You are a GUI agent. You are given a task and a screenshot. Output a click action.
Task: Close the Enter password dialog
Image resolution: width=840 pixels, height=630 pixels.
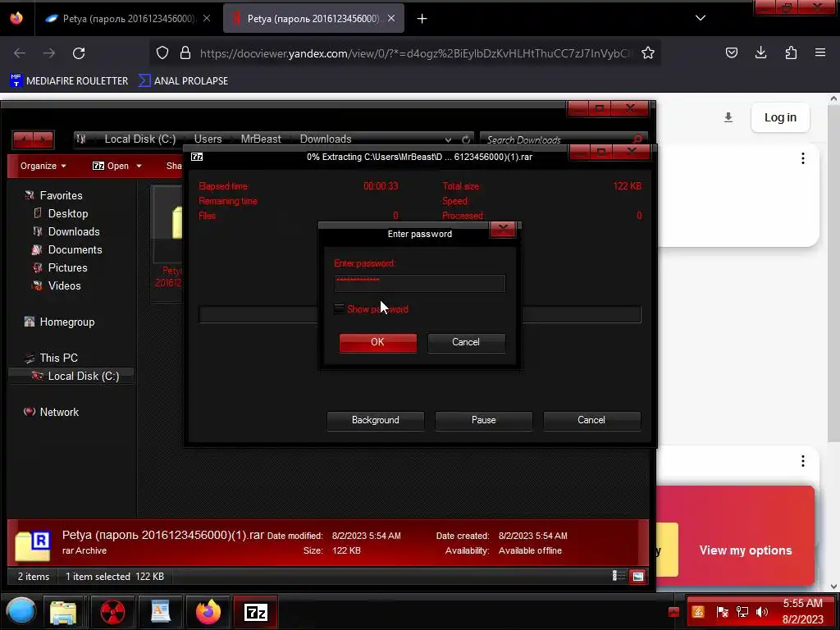coord(503,230)
